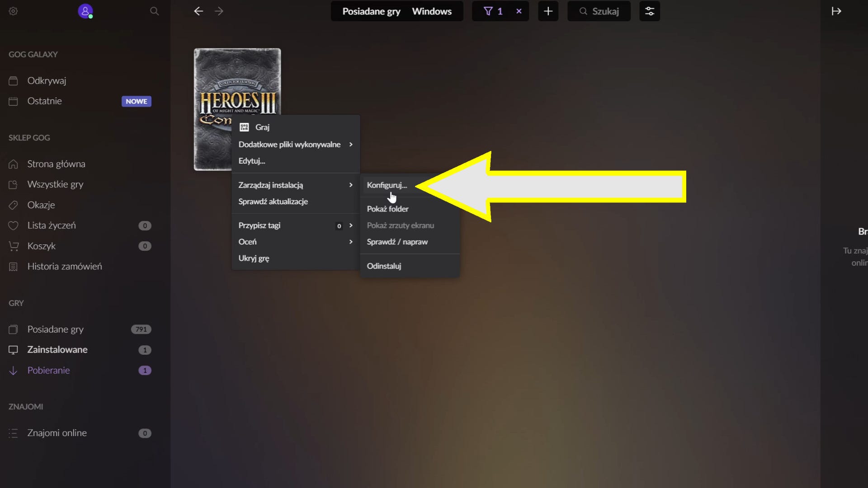Click the Odkrywaj icon in sidebar
868x488 pixels.
(x=13, y=81)
